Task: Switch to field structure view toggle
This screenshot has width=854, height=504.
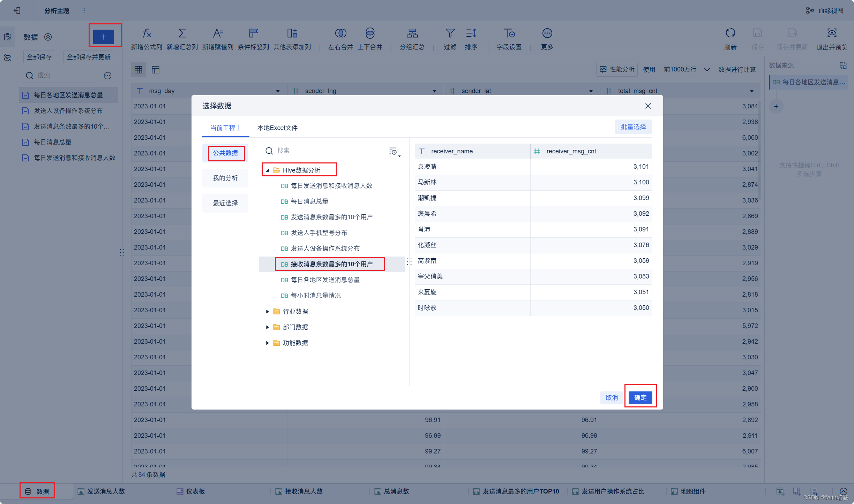Action: (x=156, y=70)
